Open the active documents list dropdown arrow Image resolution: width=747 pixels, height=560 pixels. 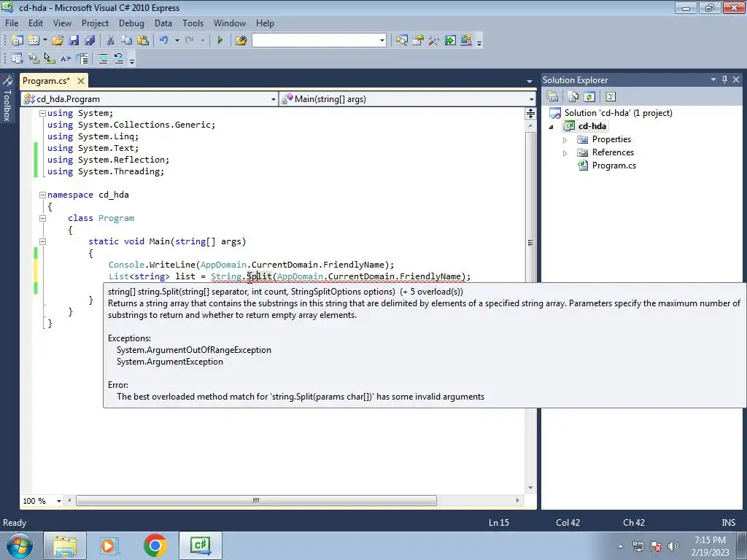point(530,81)
